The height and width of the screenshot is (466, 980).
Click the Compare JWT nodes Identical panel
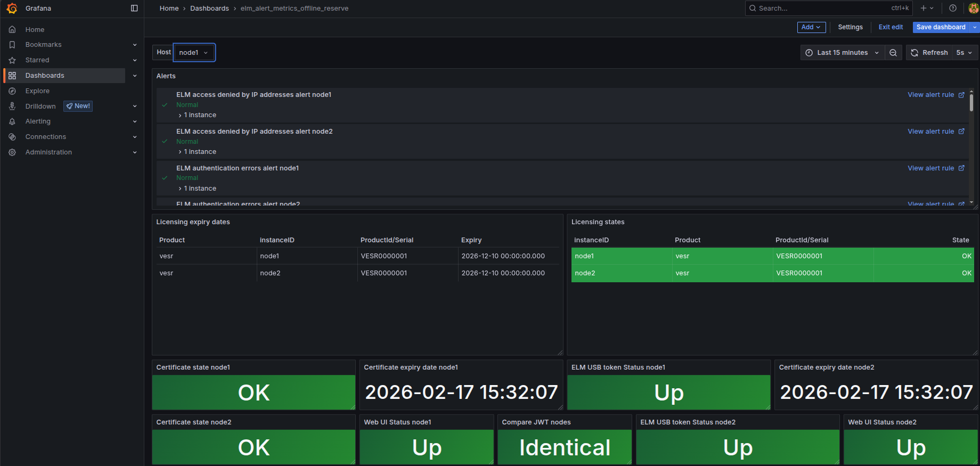pos(565,447)
